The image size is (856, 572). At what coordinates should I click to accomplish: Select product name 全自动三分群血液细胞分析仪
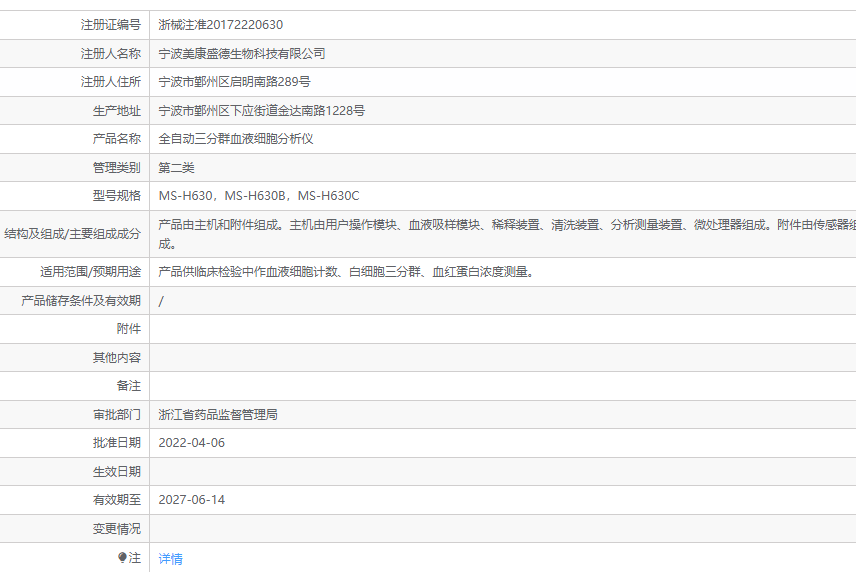coord(236,139)
